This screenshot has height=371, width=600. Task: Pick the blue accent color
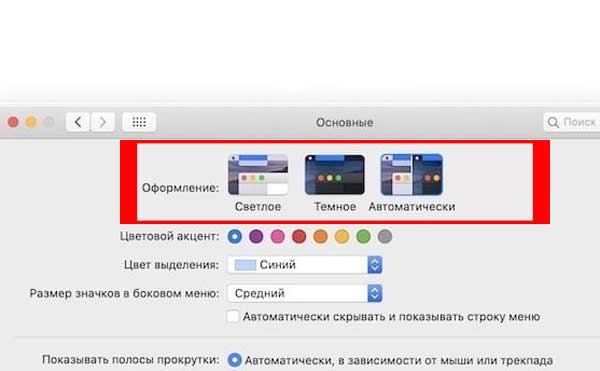click(x=235, y=236)
